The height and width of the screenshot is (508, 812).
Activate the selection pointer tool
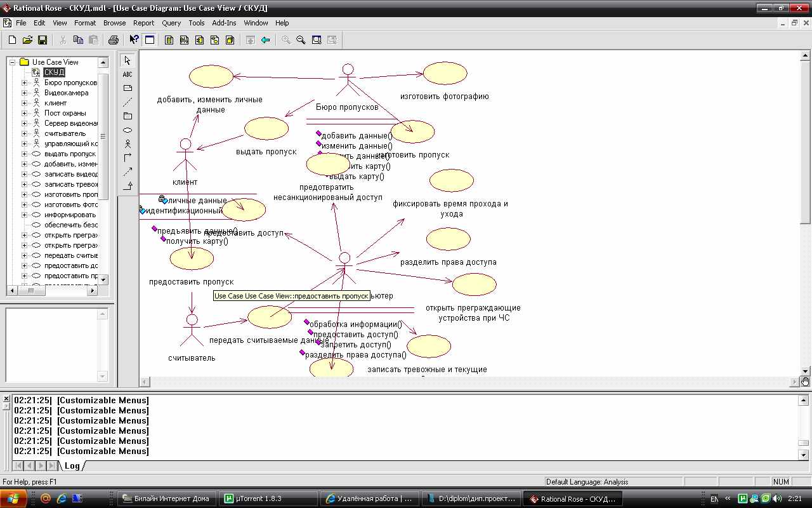(x=128, y=60)
